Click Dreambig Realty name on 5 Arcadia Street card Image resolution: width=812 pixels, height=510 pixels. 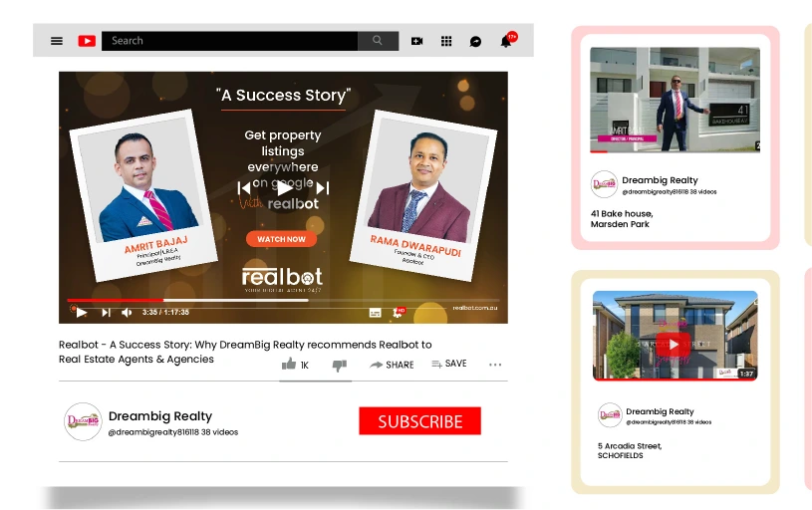(x=660, y=411)
